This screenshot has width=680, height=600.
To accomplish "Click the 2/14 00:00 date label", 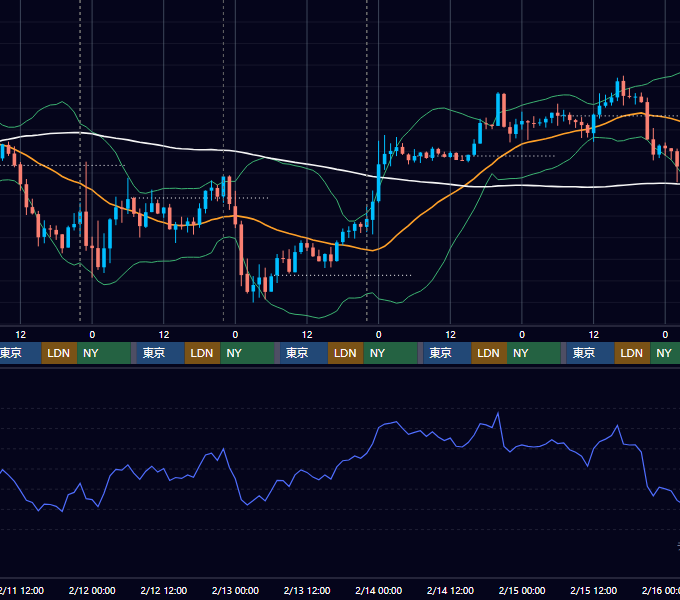I will coord(379,590).
